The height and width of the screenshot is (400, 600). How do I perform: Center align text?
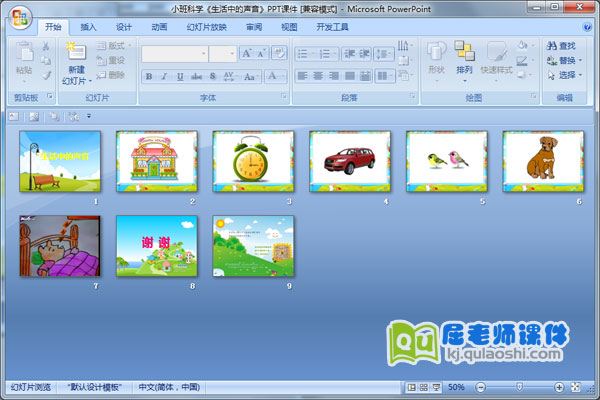(x=318, y=76)
